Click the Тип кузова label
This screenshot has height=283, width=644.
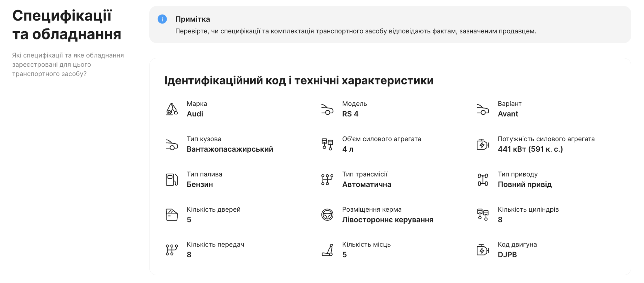coord(204,139)
